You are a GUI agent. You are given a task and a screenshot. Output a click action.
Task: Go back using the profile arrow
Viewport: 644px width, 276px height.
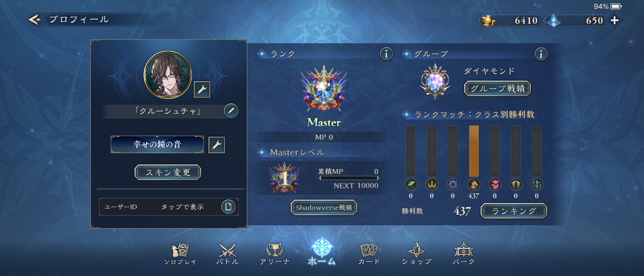pyautogui.click(x=34, y=20)
